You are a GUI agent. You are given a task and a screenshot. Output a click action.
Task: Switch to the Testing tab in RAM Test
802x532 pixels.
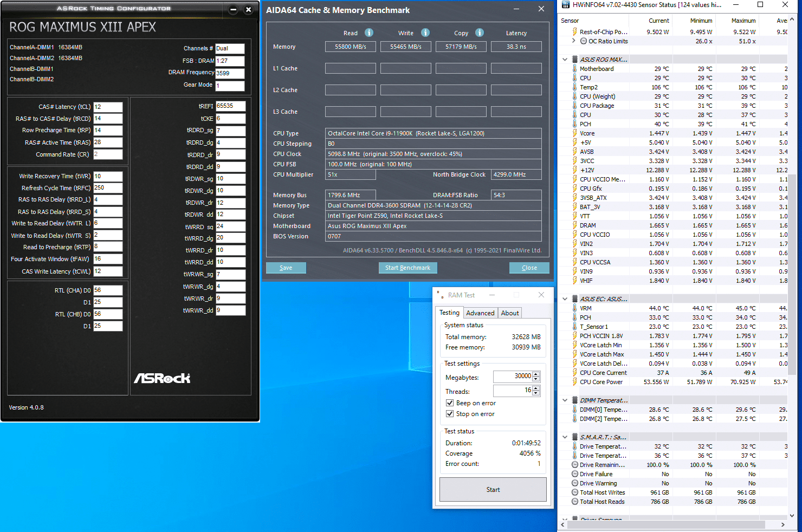(449, 313)
